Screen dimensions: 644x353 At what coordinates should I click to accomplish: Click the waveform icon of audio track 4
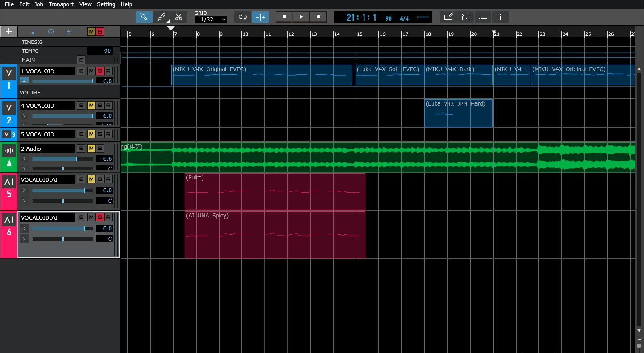pos(8,151)
